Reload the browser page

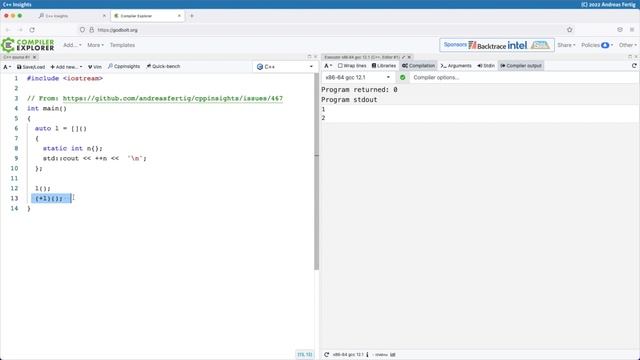click(32, 30)
